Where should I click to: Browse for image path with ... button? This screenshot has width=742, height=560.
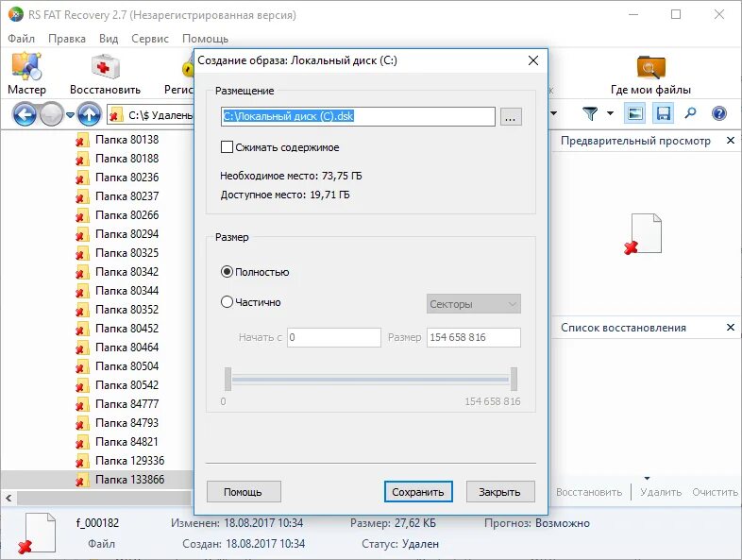pos(511,117)
